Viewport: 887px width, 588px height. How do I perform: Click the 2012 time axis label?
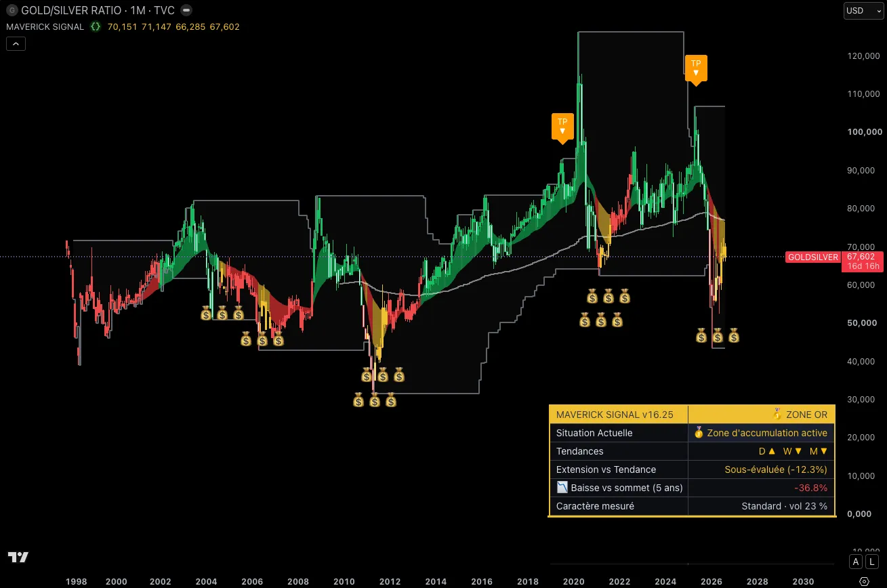(390, 581)
